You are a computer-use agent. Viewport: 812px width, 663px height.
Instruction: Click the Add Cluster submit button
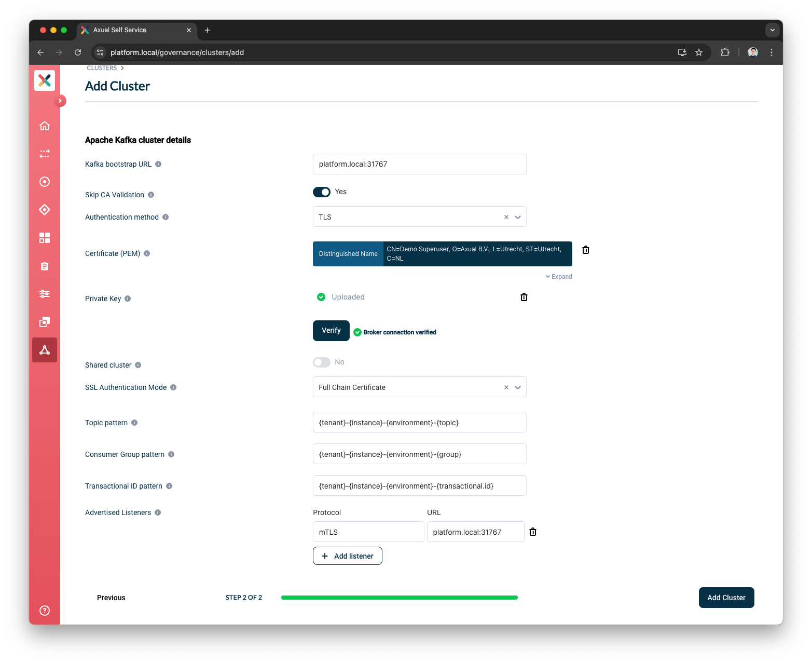726,598
